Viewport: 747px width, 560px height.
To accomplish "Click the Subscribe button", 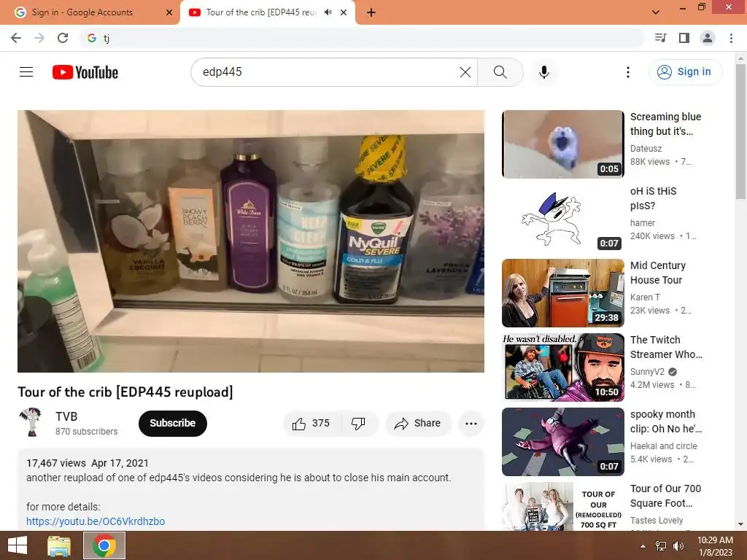I will click(x=172, y=424).
